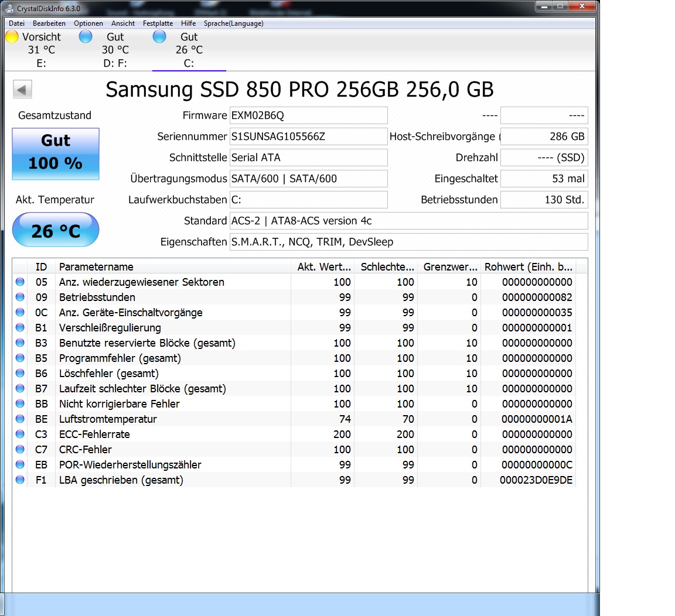The image size is (675, 616).
Task: Select the Vorsicht drive E: tab
Action: 42,49
